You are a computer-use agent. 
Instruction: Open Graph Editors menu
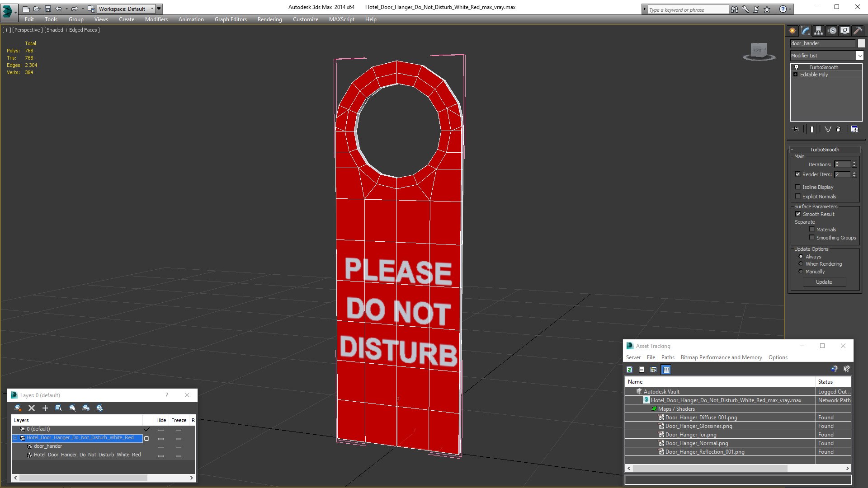pos(231,19)
